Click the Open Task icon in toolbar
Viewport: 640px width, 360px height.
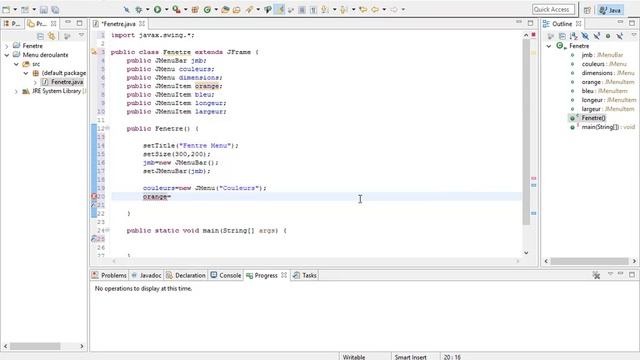[237, 10]
